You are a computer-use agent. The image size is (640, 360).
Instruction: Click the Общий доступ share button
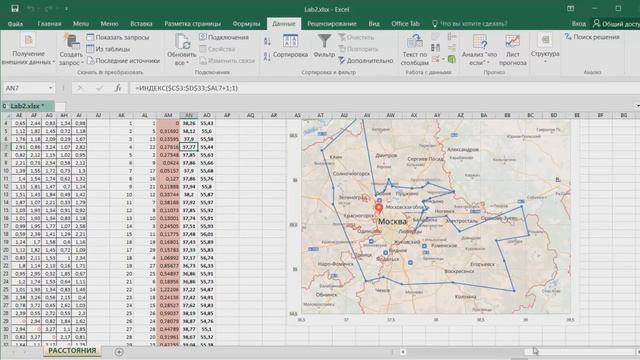pyautogui.click(x=616, y=24)
